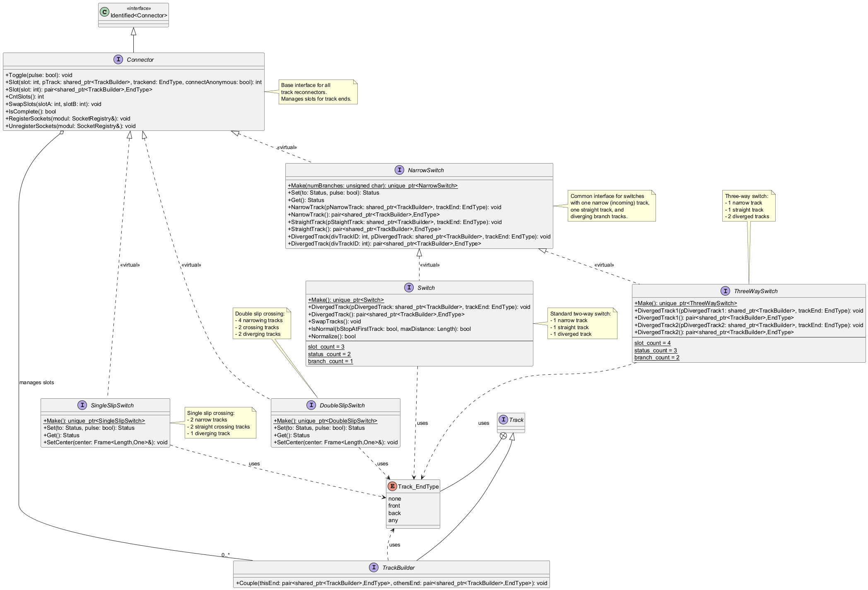Click the SwapTracks(): void method in Switch

click(335, 322)
